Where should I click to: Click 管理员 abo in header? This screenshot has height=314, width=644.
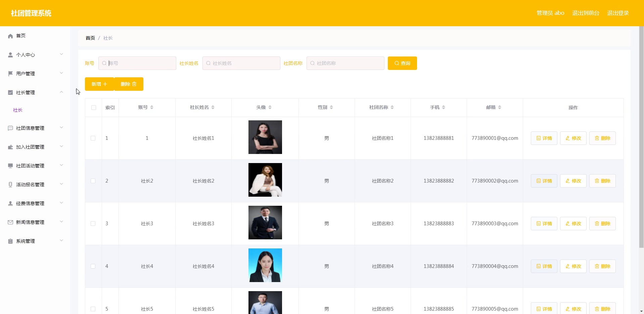click(x=550, y=13)
